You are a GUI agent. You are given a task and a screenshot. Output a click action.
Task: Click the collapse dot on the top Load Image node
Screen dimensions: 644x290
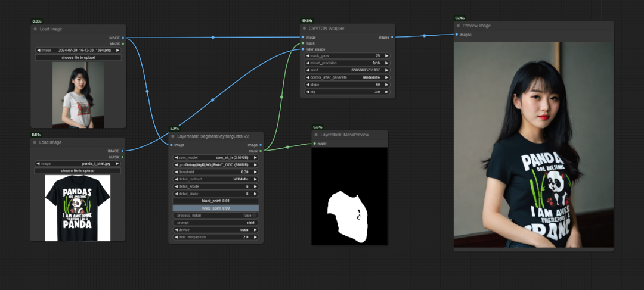35,29
